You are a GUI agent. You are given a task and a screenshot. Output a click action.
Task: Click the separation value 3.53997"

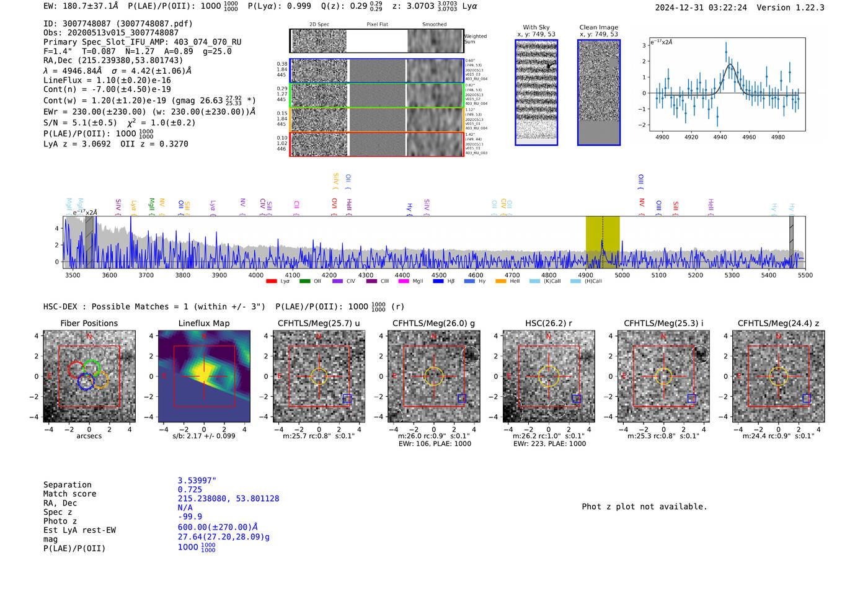(197, 481)
